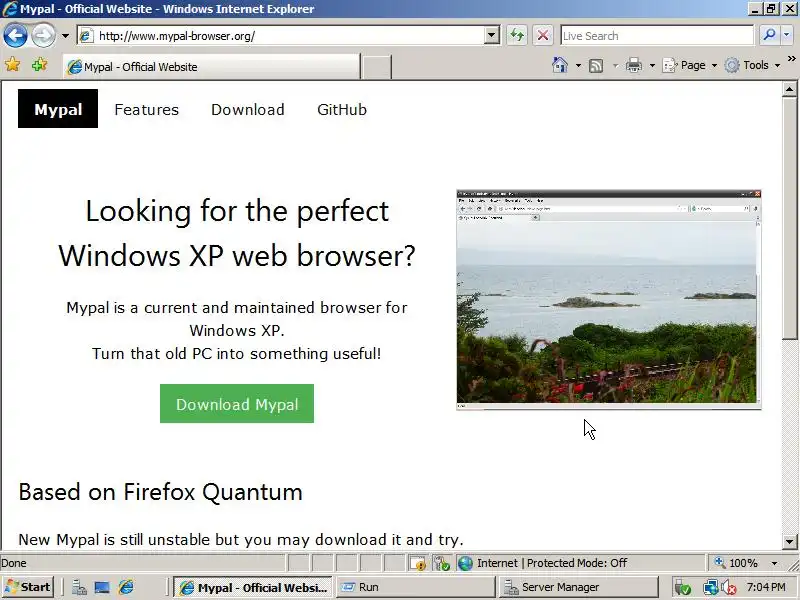The image size is (800, 600).
Task: Stop loading with the red X icon
Action: 543,36
